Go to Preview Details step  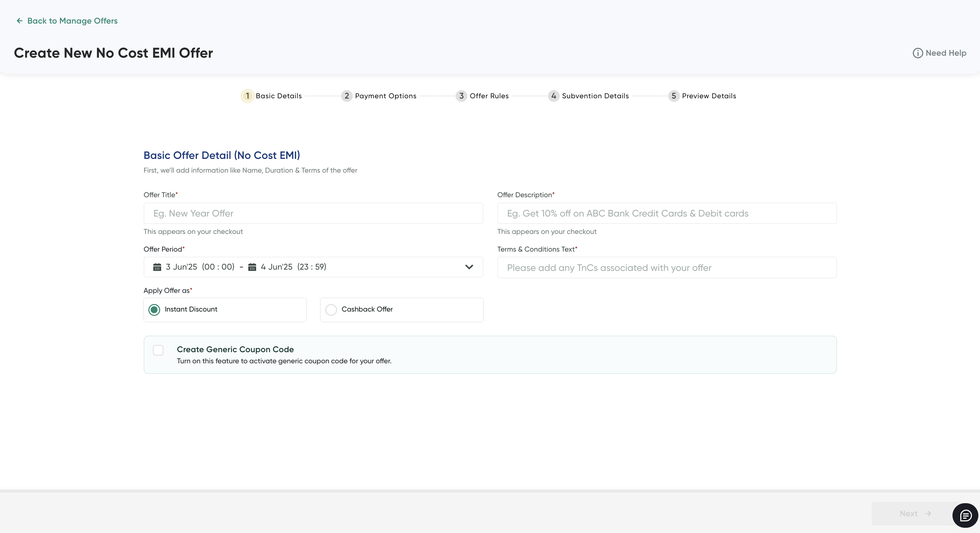tap(709, 96)
